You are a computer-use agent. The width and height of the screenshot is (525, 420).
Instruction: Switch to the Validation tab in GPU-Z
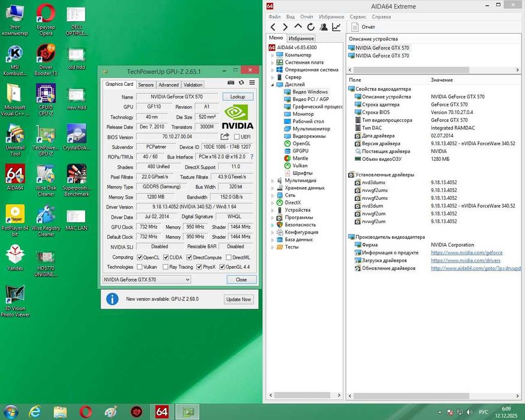193,85
